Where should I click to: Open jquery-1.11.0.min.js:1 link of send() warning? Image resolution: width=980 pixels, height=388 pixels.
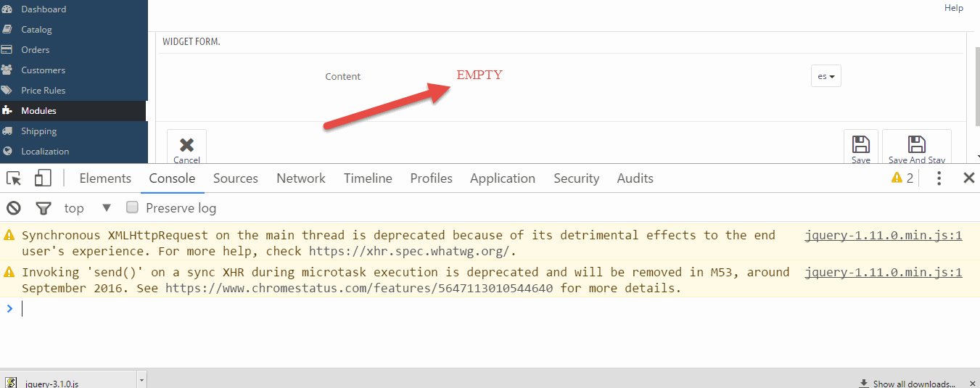(x=884, y=273)
